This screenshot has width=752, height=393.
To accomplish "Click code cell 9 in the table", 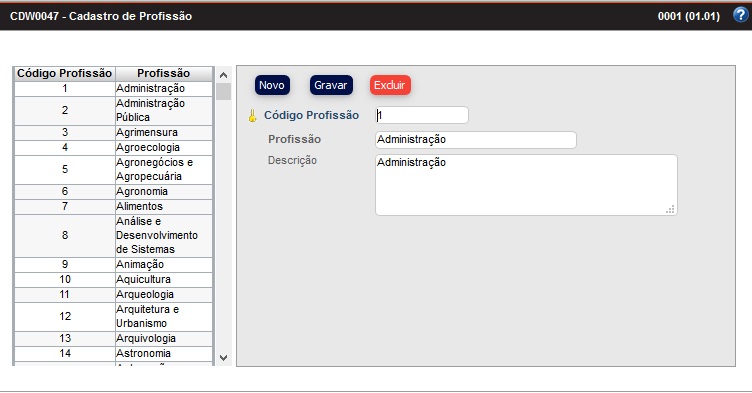I will pyautogui.click(x=65, y=264).
